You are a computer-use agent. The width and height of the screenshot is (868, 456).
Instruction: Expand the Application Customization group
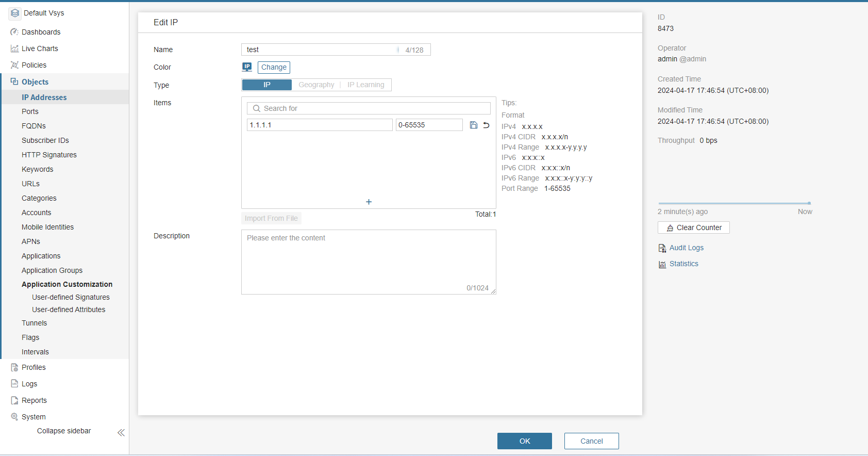(67, 284)
